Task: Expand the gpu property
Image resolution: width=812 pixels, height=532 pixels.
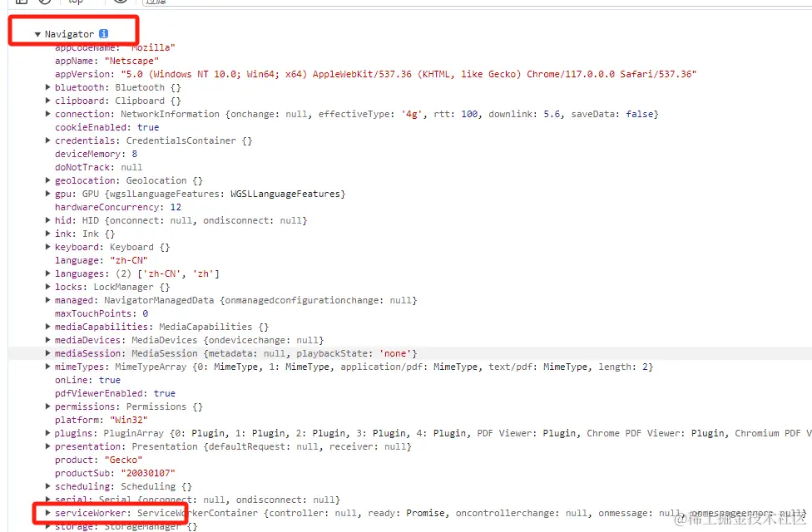Action: 47,194
